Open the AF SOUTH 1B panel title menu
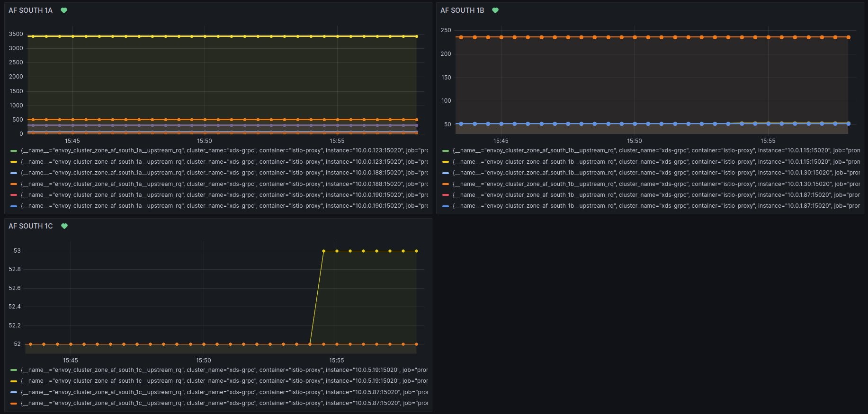The width and height of the screenshot is (868, 414). coord(462,10)
